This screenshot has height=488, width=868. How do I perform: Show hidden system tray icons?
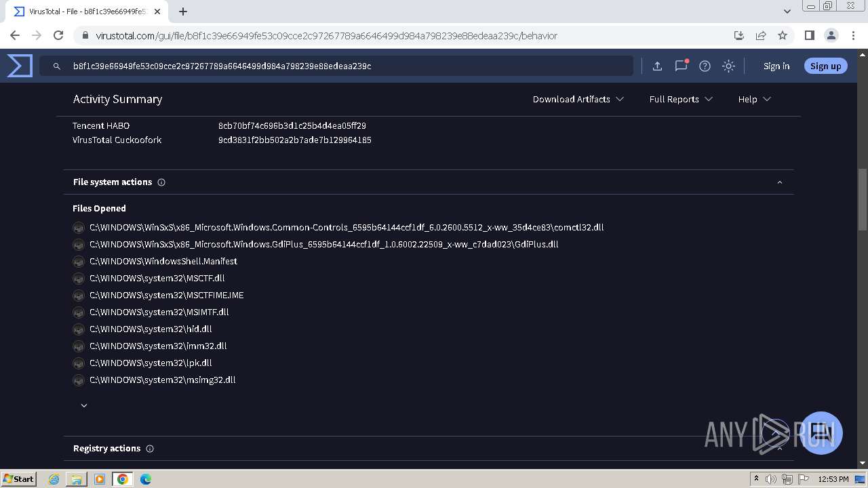coord(756,479)
